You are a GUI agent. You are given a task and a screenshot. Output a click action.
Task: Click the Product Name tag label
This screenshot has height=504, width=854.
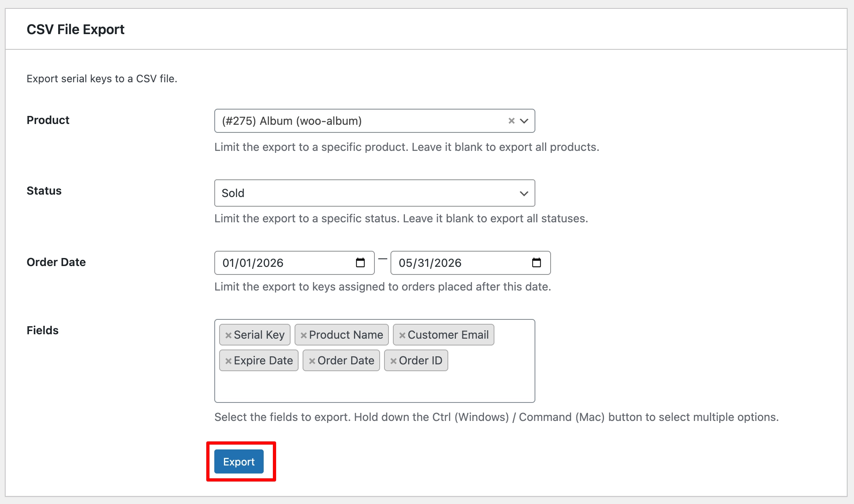point(346,335)
